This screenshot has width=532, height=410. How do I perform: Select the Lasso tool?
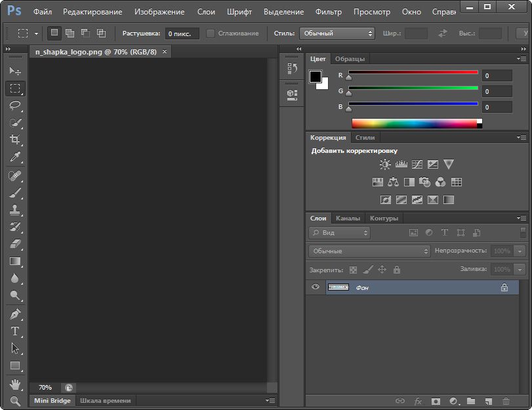coord(15,105)
